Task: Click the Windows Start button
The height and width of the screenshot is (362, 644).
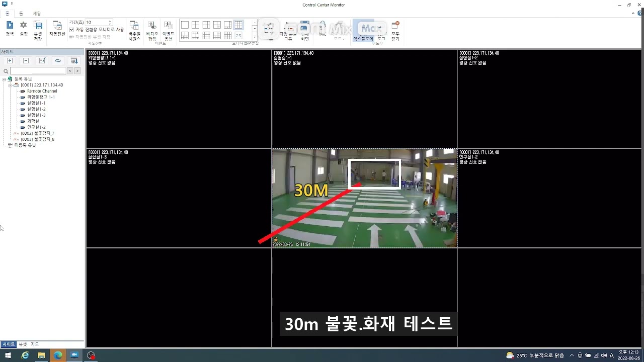Action: [x=8, y=355]
